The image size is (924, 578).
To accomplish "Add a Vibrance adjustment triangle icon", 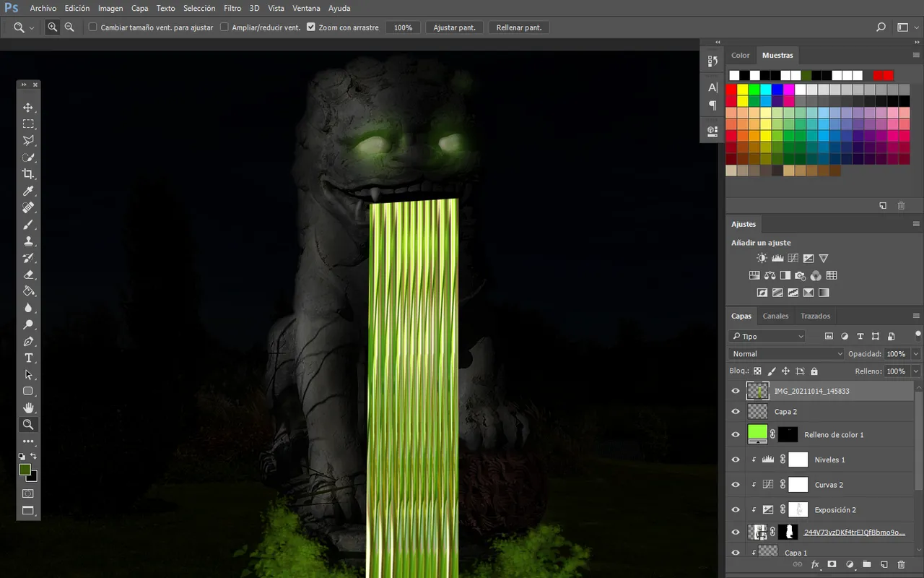I will coord(824,258).
